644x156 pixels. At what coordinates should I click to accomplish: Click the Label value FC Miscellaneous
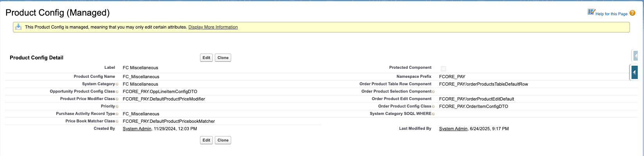coord(140,68)
